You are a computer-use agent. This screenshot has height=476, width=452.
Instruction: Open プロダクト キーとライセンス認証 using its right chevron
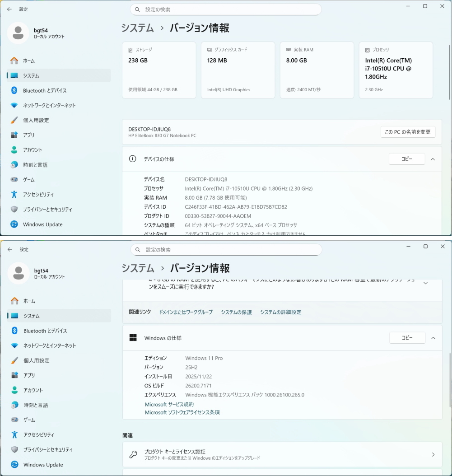point(433,454)
